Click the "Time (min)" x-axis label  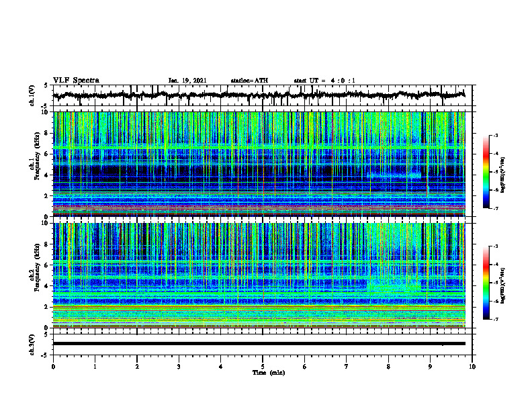pos(269,373)
